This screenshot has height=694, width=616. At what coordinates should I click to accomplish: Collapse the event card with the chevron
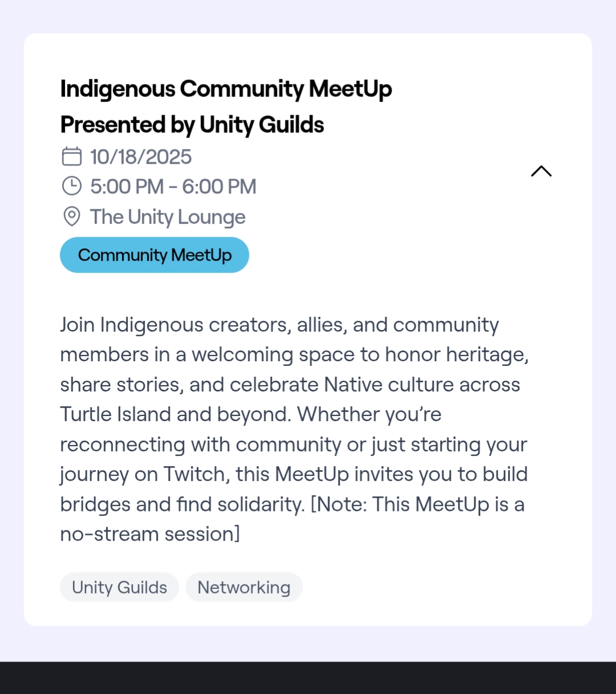[x=541, y=171]
